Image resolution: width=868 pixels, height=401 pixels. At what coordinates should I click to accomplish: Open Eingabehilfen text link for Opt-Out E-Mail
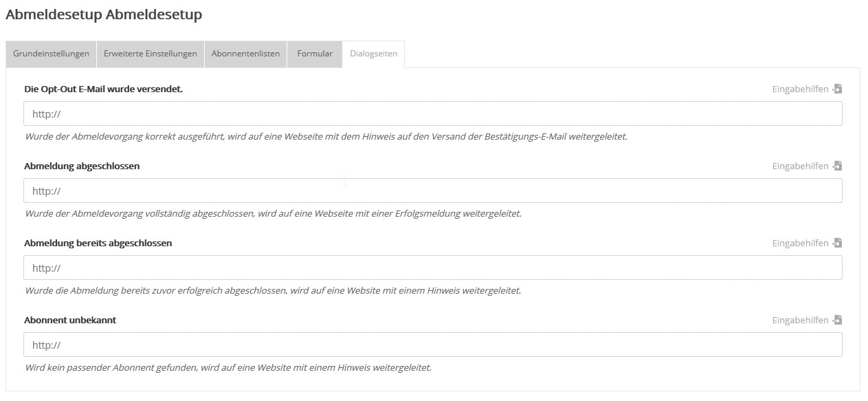point(800,89)
